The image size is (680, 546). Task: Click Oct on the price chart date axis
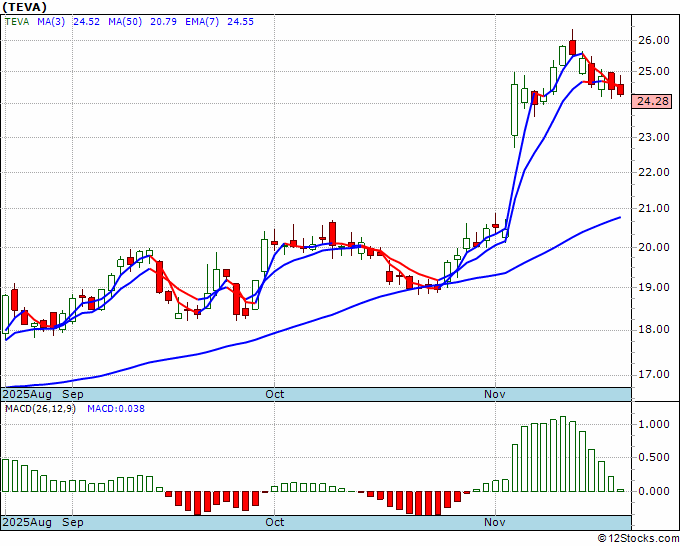pyautogui.click(x=275, y=394)
